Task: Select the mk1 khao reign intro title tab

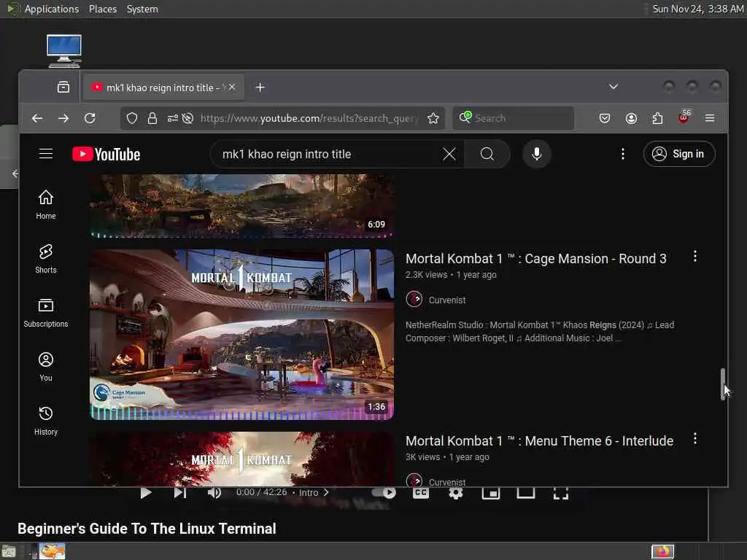Action: 163,87
